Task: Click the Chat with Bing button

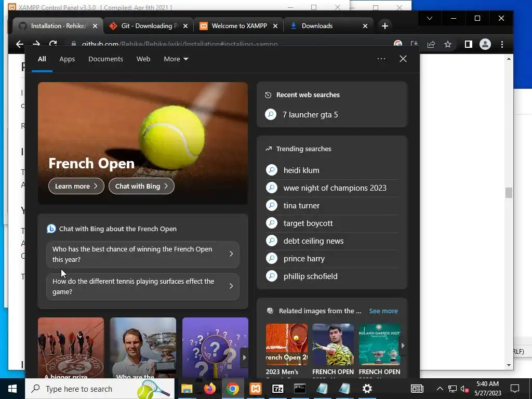Action: tap(141, 187)
